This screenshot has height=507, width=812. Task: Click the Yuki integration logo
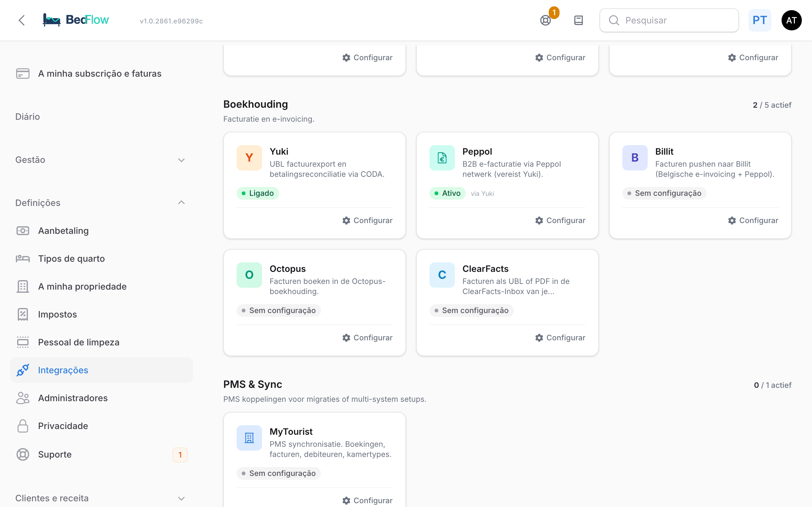coord(249,157)
